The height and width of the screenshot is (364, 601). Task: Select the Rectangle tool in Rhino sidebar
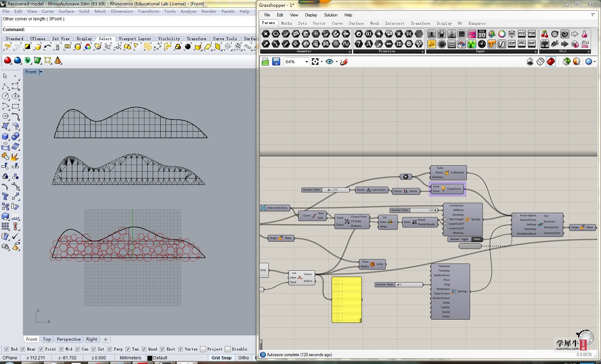(x=15, y=106)
